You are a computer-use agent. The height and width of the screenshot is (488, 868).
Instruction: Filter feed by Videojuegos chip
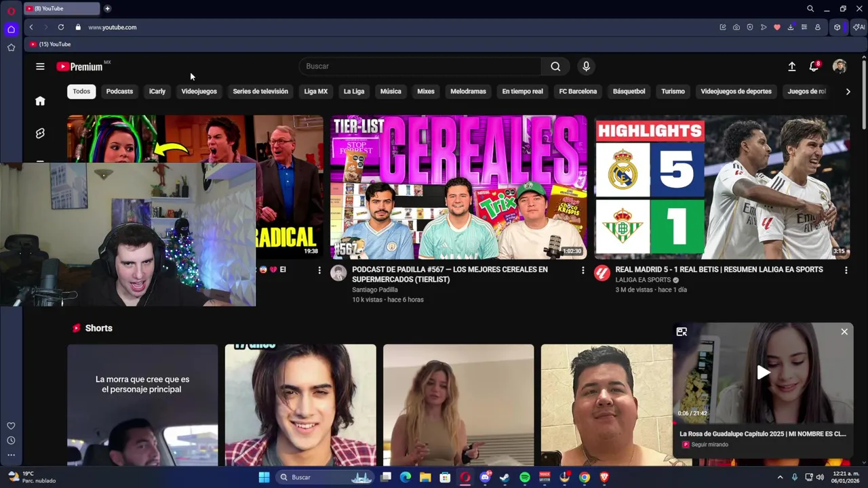199,91
